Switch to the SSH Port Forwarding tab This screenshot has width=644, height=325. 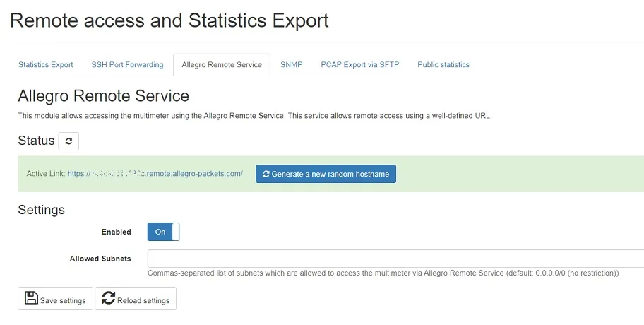coord(127,64)
